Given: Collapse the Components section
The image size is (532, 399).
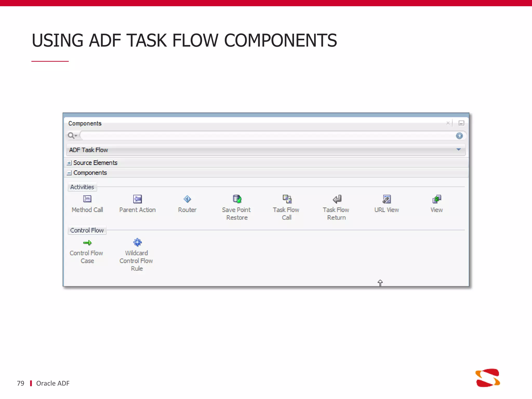Looking at the screenshot, I should (x=69, y=173).
